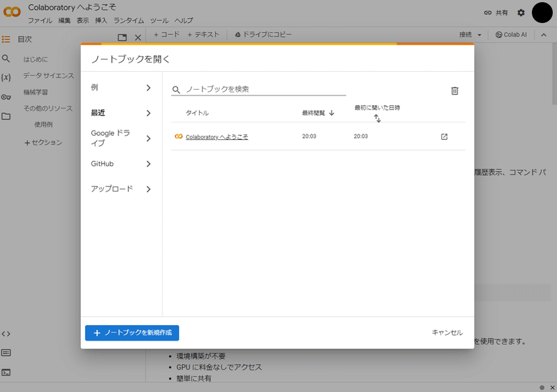Click the Colab notebook icon beside title
The width and height of the screenshot is (557, 392).
(179, 136)
